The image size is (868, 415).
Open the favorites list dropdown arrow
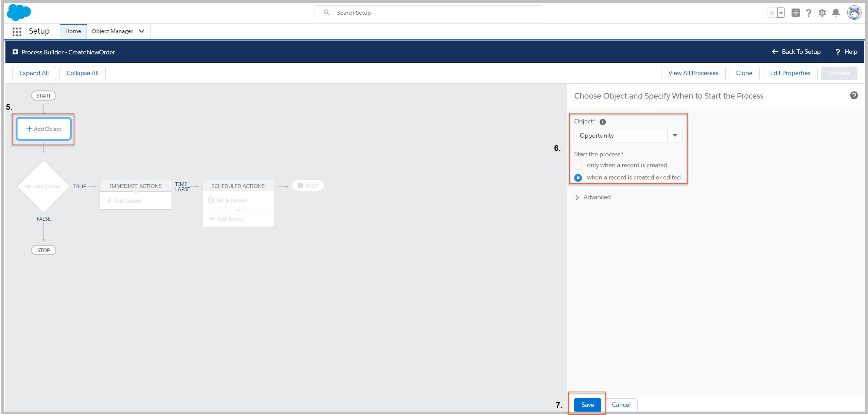coord(781,13)
